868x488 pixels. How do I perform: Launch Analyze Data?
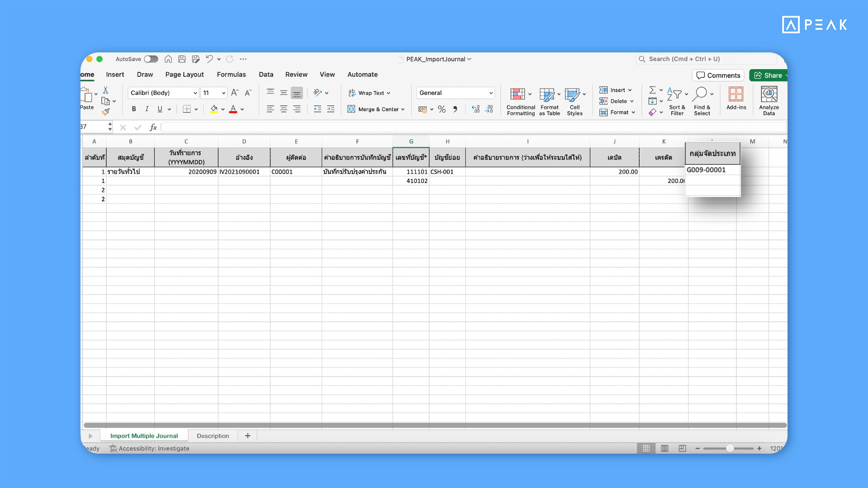coord(769,100)
